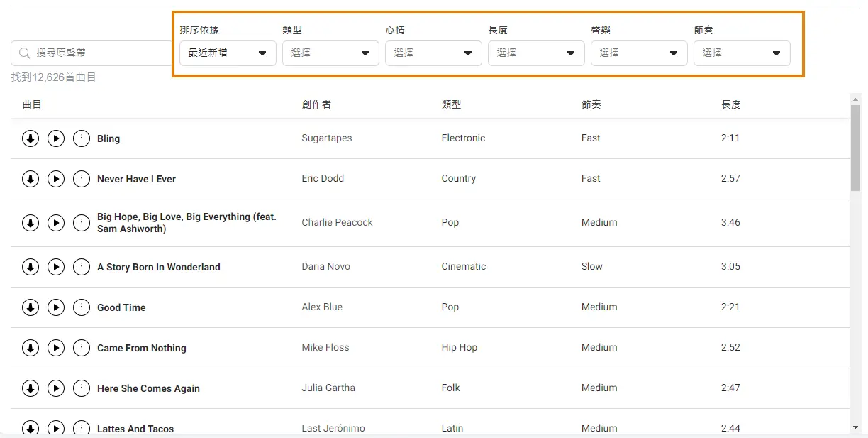
Task: Play Came From Nothing
Action: [56, 348]
